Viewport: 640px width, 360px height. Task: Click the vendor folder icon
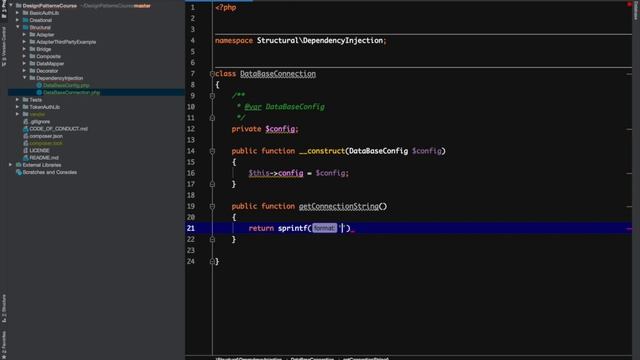pos(26,114)
